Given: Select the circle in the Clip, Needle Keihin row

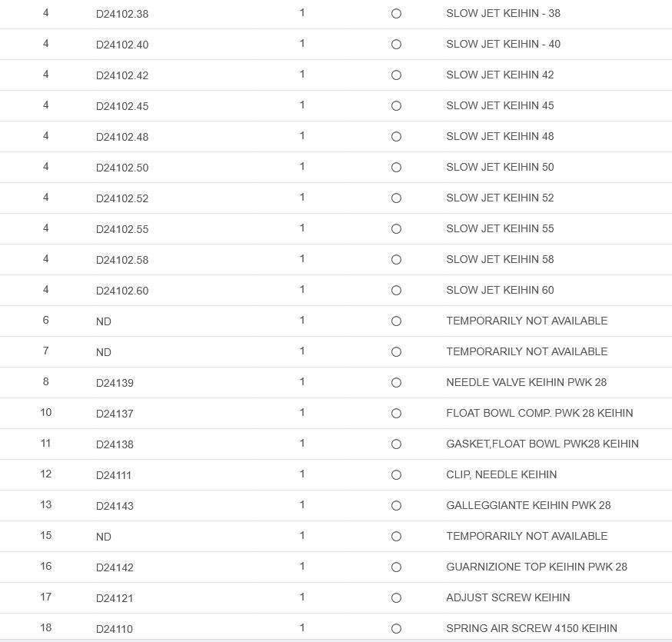Looking at the screenshot, I should [x=396, y=475].
